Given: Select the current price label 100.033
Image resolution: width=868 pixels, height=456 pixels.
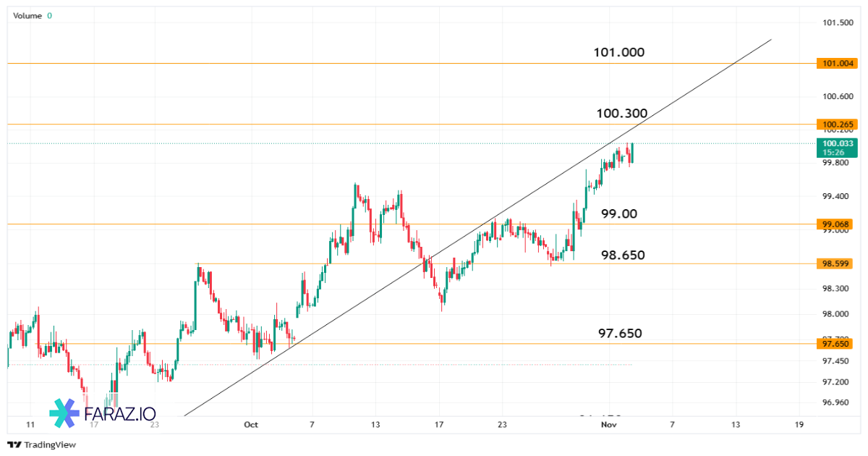Looking at the screenshot, I should pyautogui.click(x=837, y=143).
